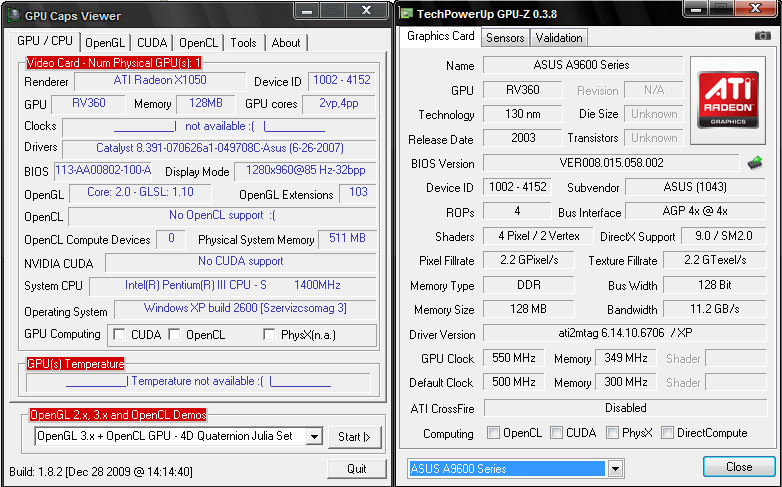Click the Close button in GPU-Z
This screenshot has height=487, width=782.
[x=739, y=467]
